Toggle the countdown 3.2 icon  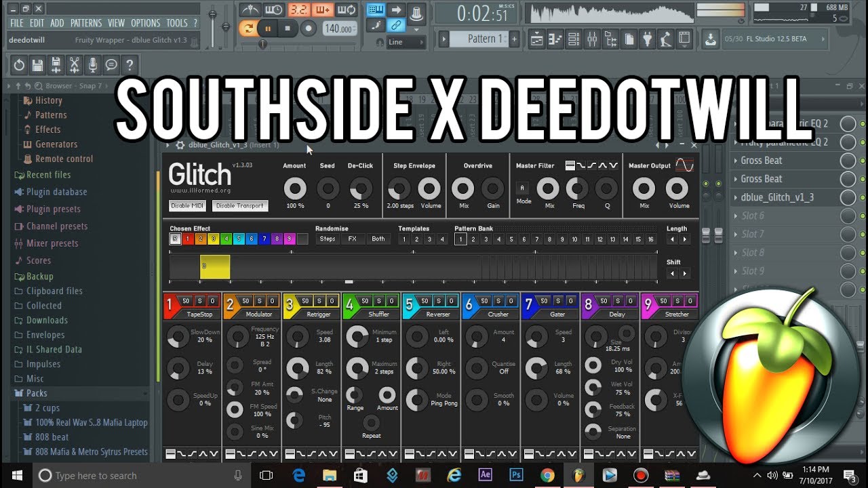(298, 9)
